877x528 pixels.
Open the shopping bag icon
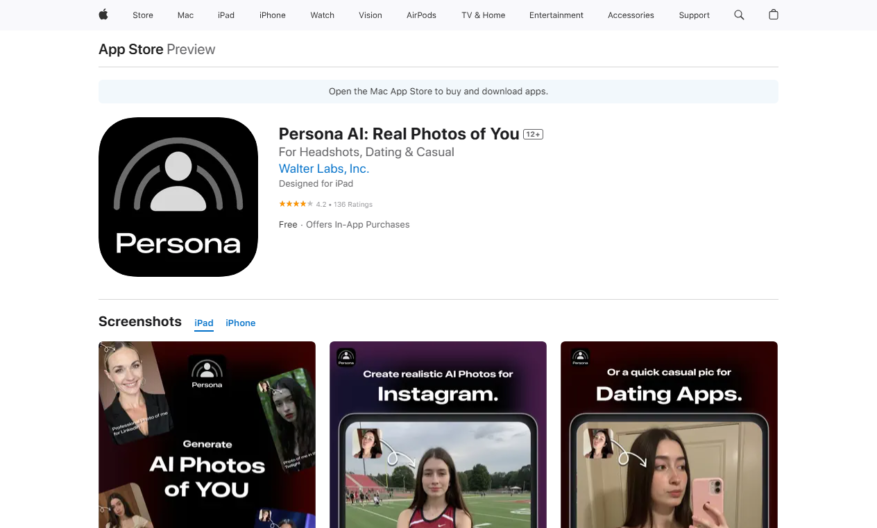click(774, 15)
